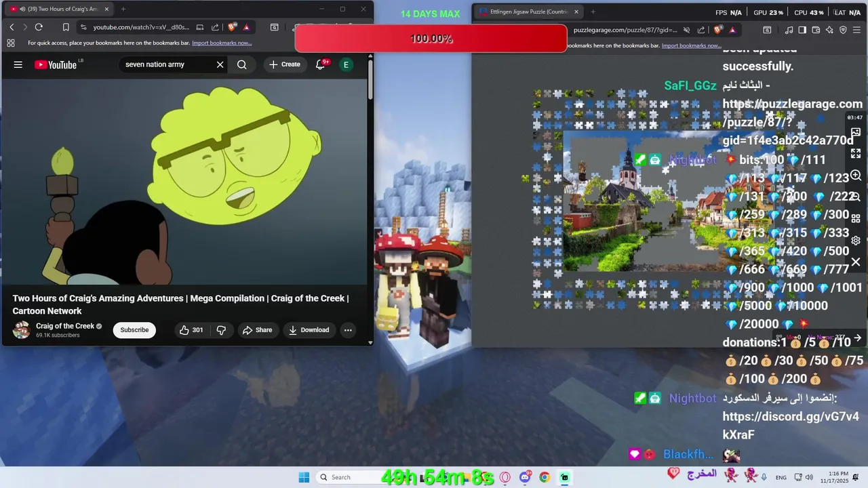868x488 pixels.
Task: Open the Brave Wallet icon
Action: [x=816, y=30]
